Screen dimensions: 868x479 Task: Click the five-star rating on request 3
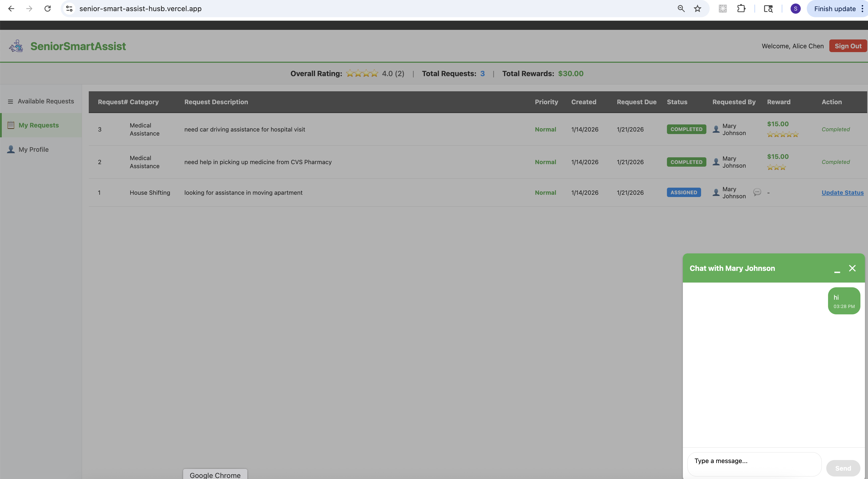[783, 134]
